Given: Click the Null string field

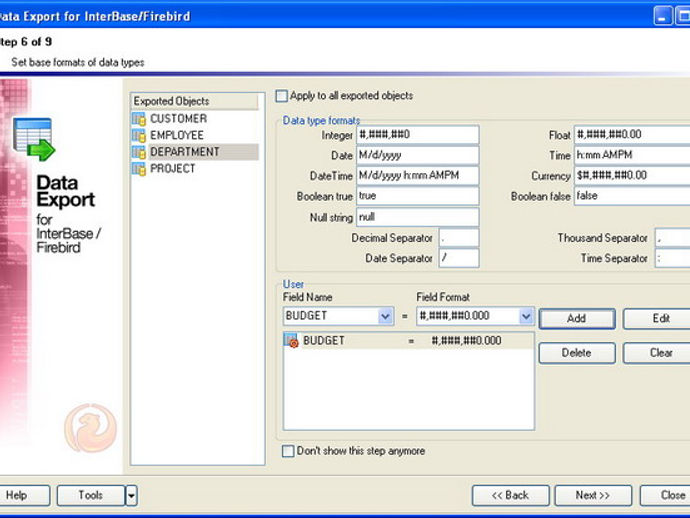Looking at the screenshot, I should click(x=417, y=217).
